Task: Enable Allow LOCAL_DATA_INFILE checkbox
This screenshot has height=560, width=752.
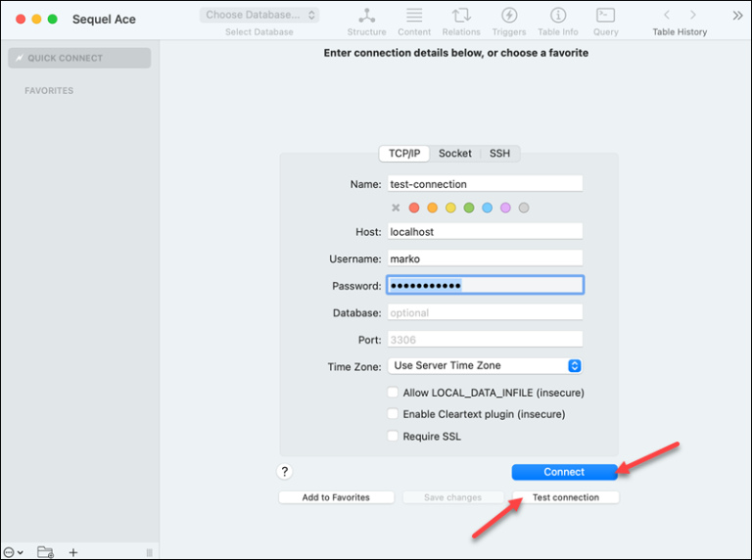Action: [x=393, y=393]
